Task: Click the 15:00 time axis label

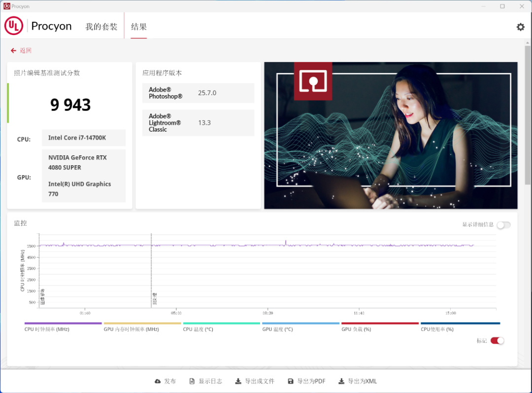Action: [451, 313]
